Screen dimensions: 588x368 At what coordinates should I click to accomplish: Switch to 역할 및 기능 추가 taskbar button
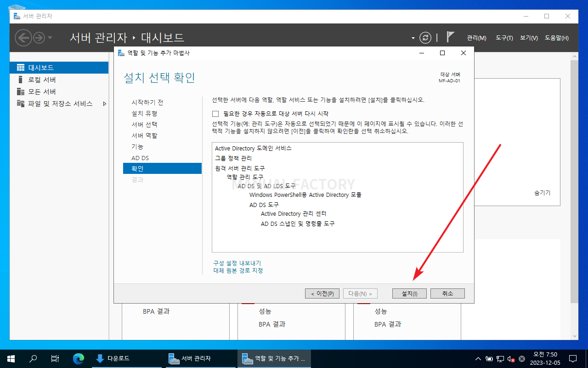coord(274,358)
